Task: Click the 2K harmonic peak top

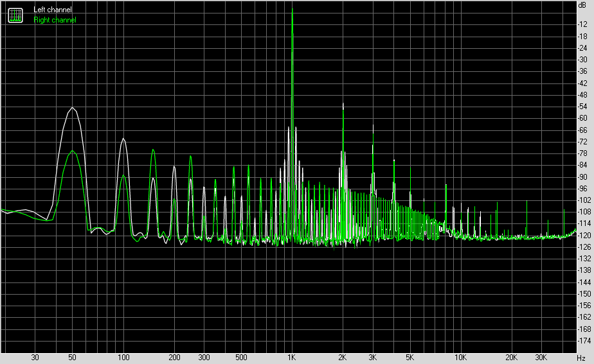Action: [343, 103]
